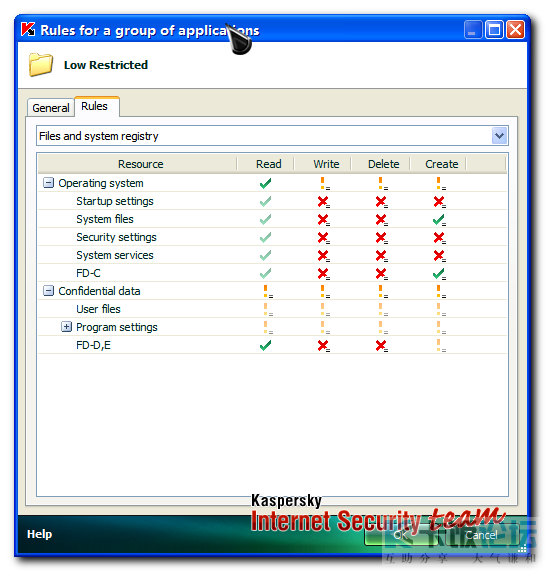Click Low Restricted folder icon

point(41,64)
